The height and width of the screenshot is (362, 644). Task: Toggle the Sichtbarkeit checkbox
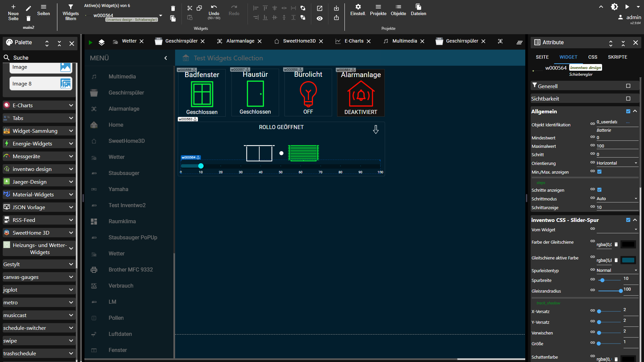tap(629, 99)
